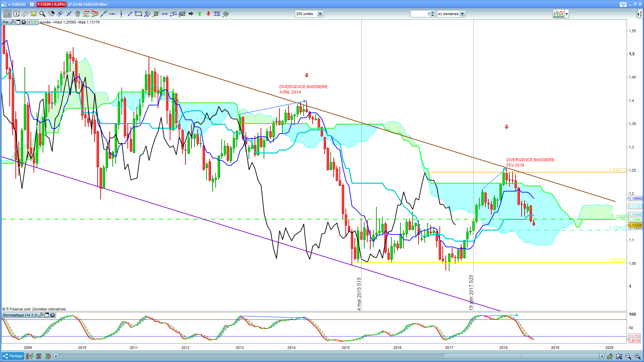Click the DIVERGENCE BAISSIERE FEV 2018 annotation
The image size is (644, 362).
(530, 163)
